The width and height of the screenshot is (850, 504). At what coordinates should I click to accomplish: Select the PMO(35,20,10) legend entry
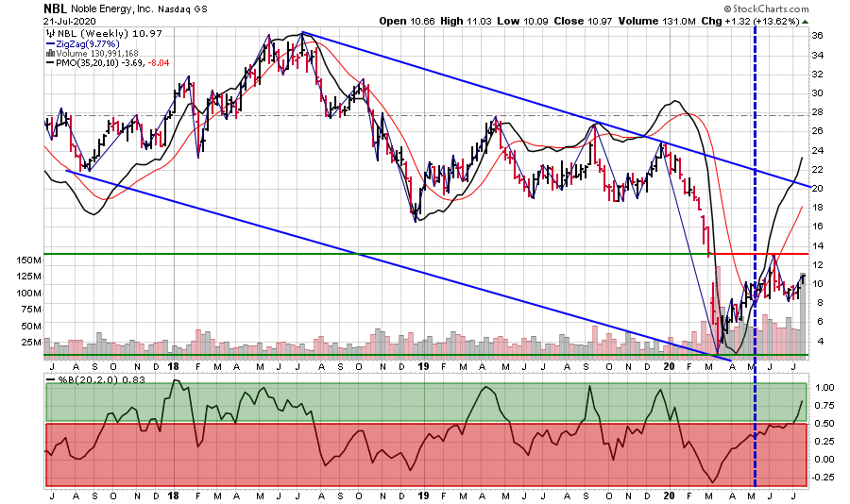click(x=102, y=63)
